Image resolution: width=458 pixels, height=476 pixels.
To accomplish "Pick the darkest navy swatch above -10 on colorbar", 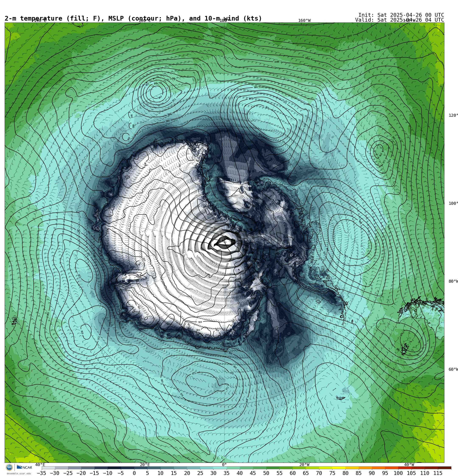I will (114, 468).
